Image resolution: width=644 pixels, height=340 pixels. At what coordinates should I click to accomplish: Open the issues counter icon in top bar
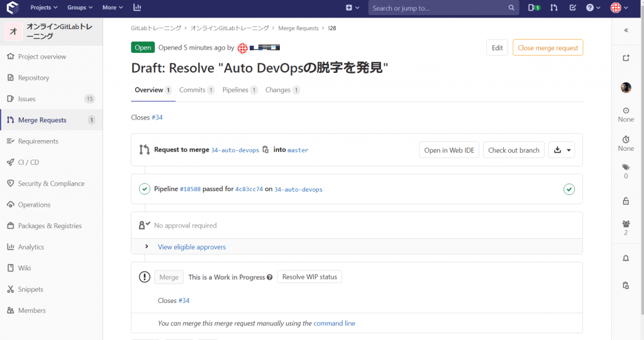(534, 8)
